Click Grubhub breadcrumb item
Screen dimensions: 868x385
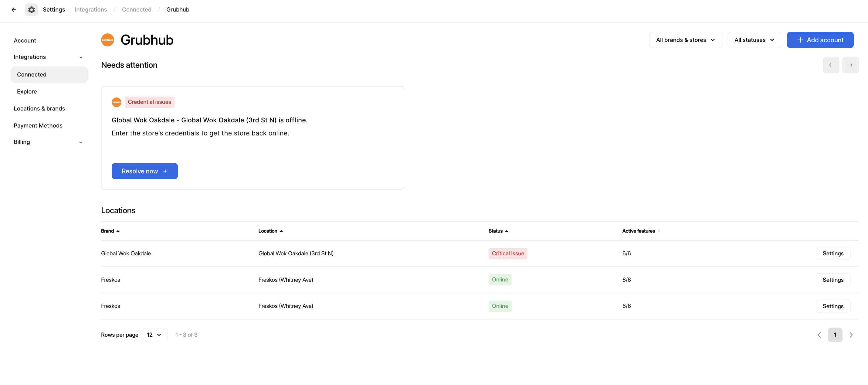pyautogui.click(x=178, y=10)
